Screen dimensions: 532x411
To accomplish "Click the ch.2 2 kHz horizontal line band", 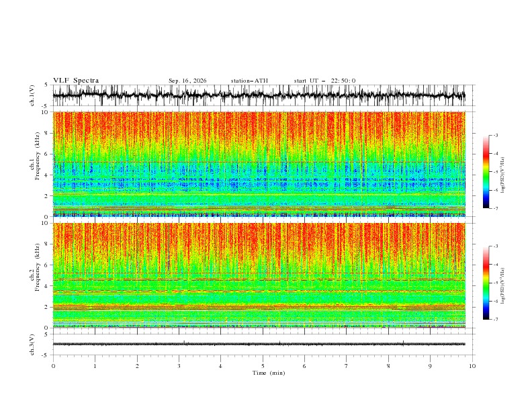I will point(259,307).
